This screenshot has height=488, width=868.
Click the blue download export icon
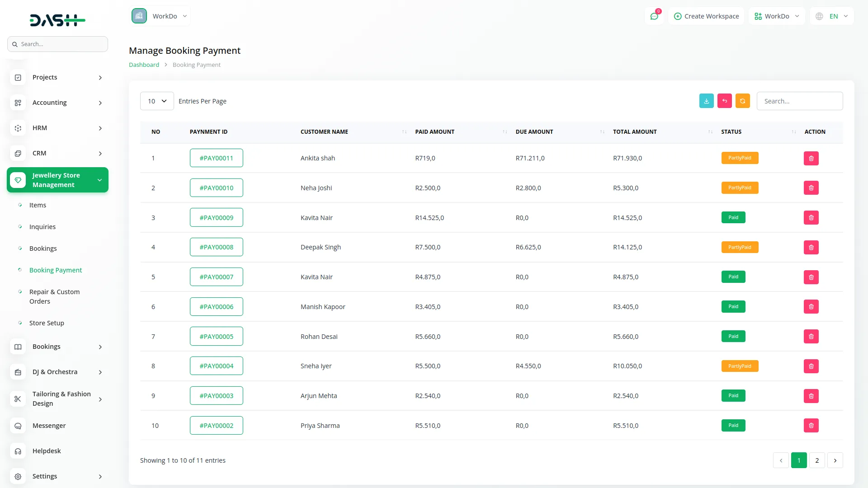pos(706,101)
